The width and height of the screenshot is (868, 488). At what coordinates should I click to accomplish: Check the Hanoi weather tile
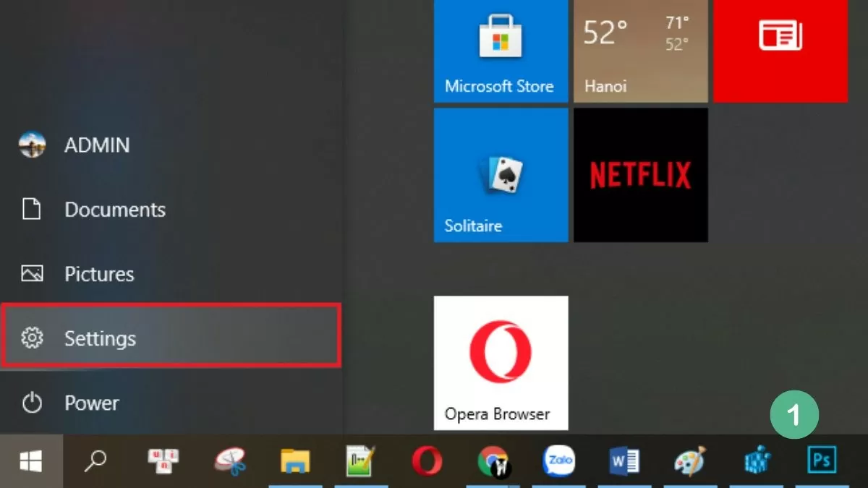tap(639, 51)
